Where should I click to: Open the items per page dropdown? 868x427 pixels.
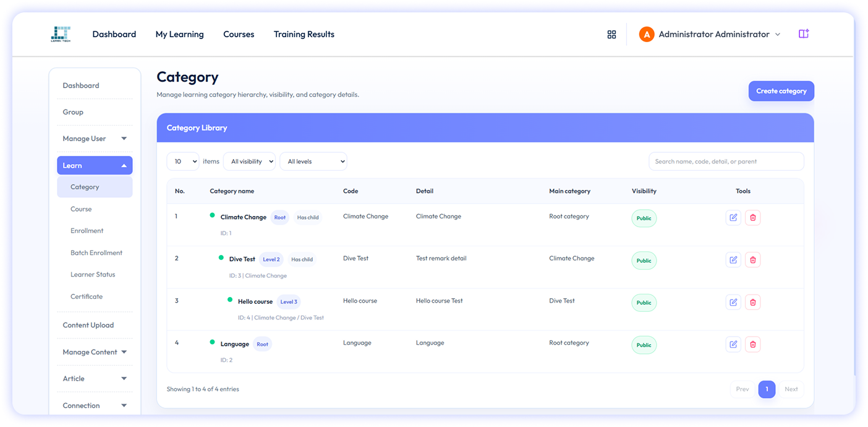pos(183,162)
